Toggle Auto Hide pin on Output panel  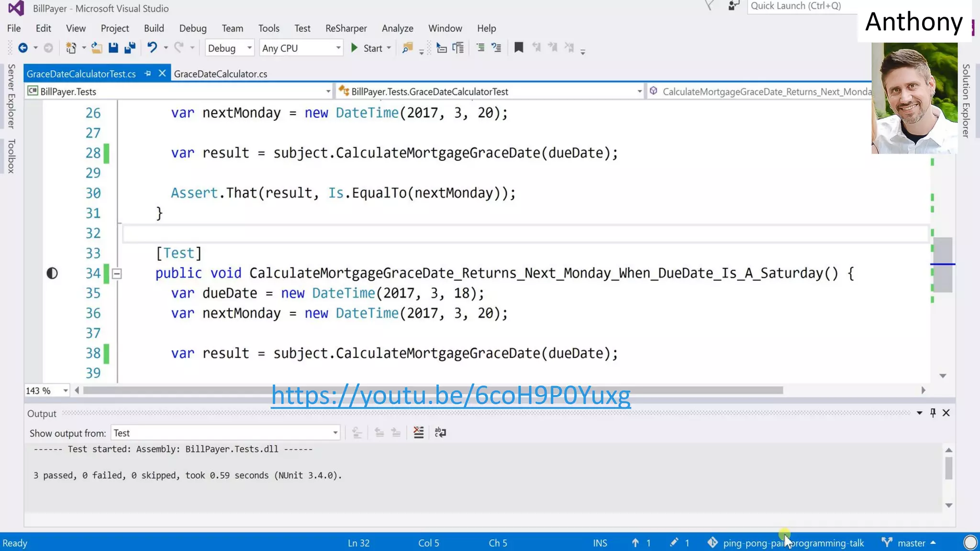click(x=933, y=413)
